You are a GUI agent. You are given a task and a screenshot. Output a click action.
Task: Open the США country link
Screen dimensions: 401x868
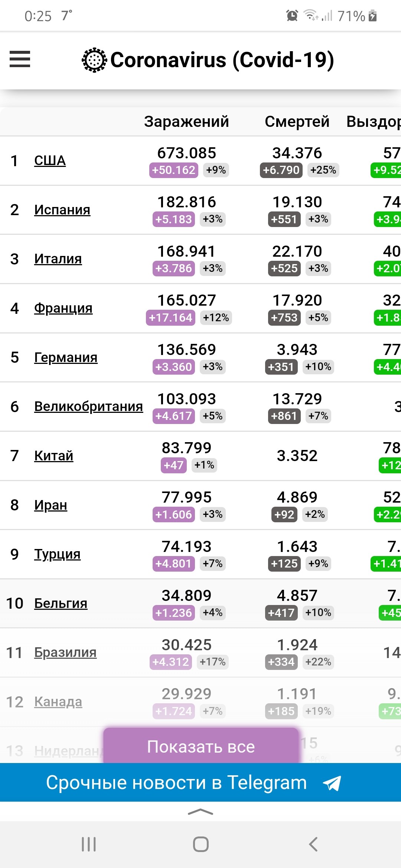coord(50,161)
